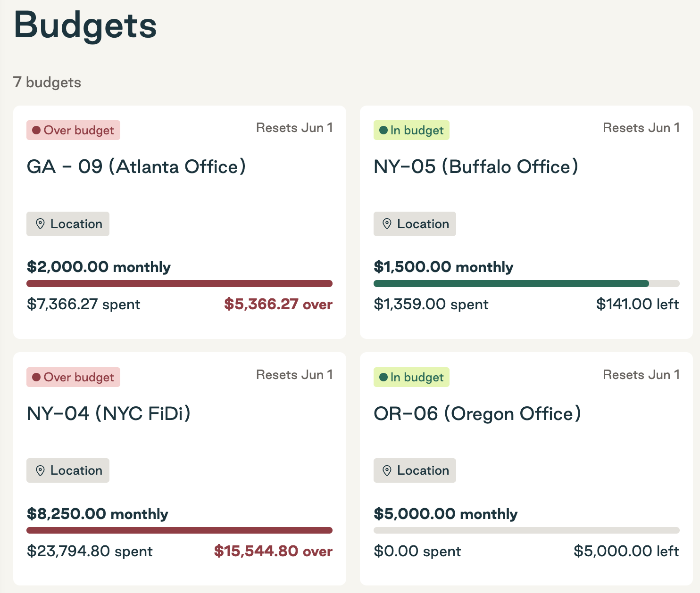Click the red status dot on GA-09 badge
This screenshot has width=700, height=593.
(x=36, y=130)
